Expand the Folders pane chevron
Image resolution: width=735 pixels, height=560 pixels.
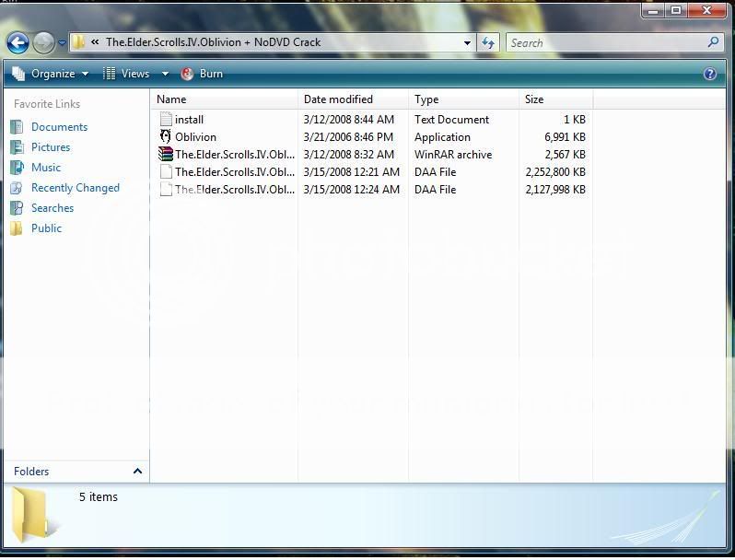pos(137,471)
